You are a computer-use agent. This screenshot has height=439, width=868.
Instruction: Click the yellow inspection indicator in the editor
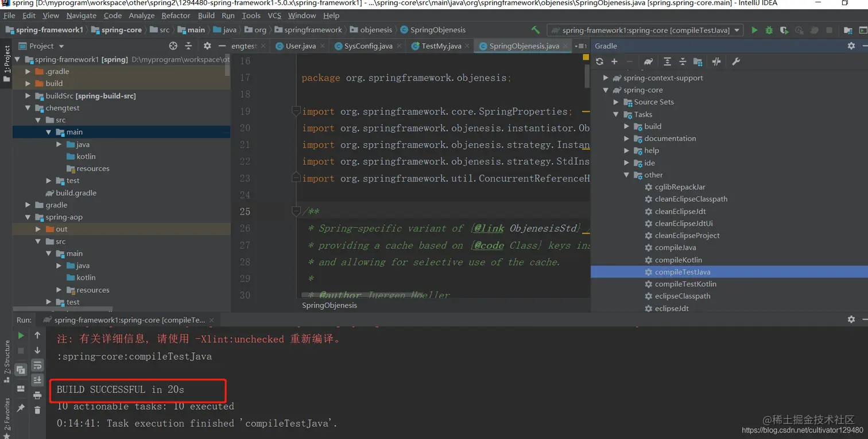586,57
